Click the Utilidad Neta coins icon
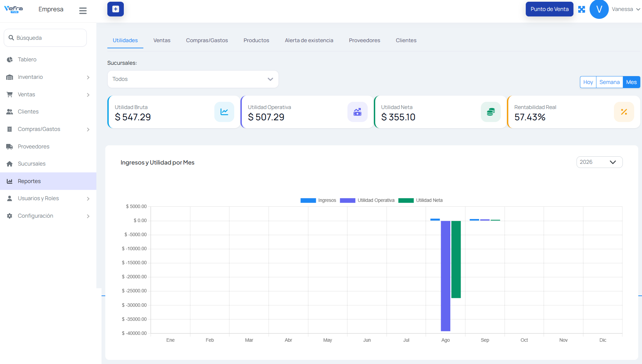Viewport: 642px width, 364px height. click(x=491, y=112)
